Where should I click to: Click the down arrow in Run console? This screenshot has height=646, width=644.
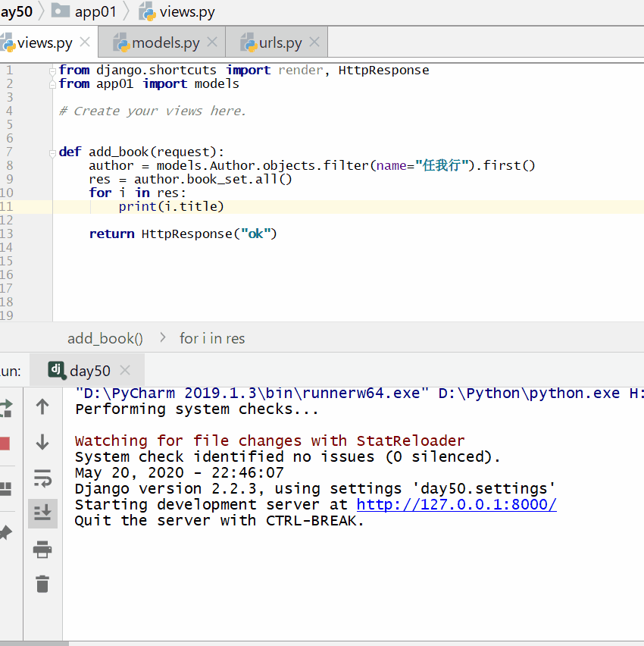(42, 442)
